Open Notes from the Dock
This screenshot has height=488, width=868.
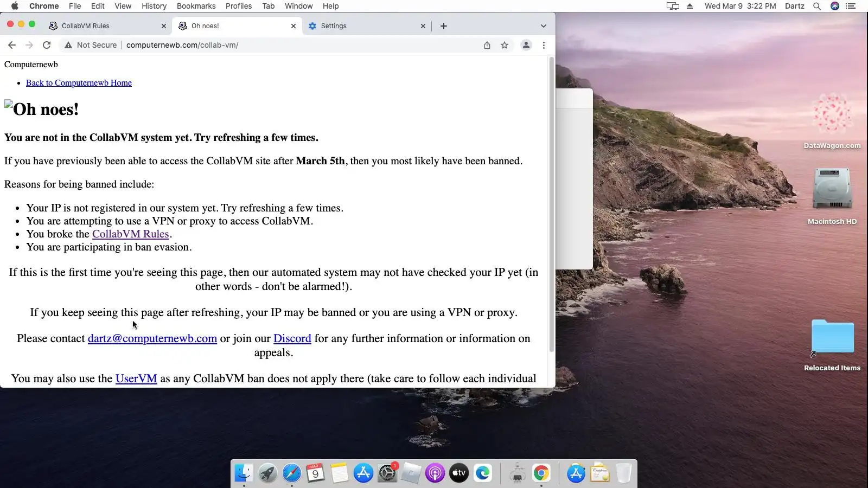[x=340, y=473]
